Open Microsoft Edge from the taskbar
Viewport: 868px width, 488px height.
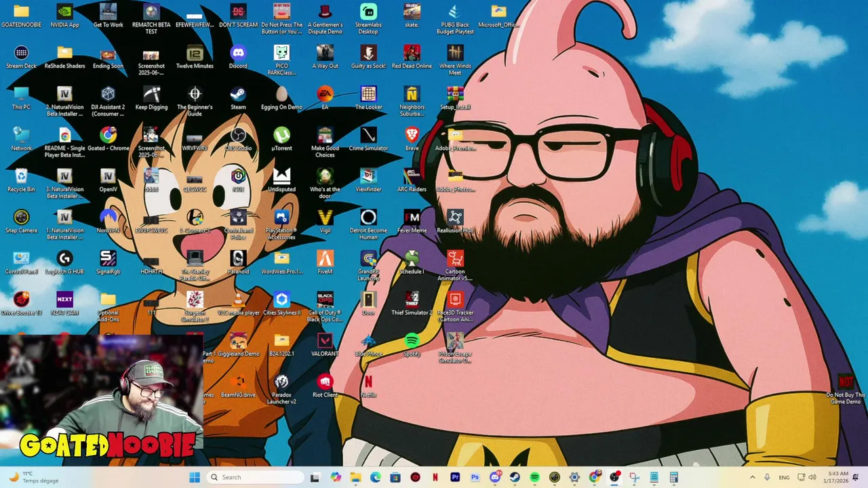pos(376,477)
